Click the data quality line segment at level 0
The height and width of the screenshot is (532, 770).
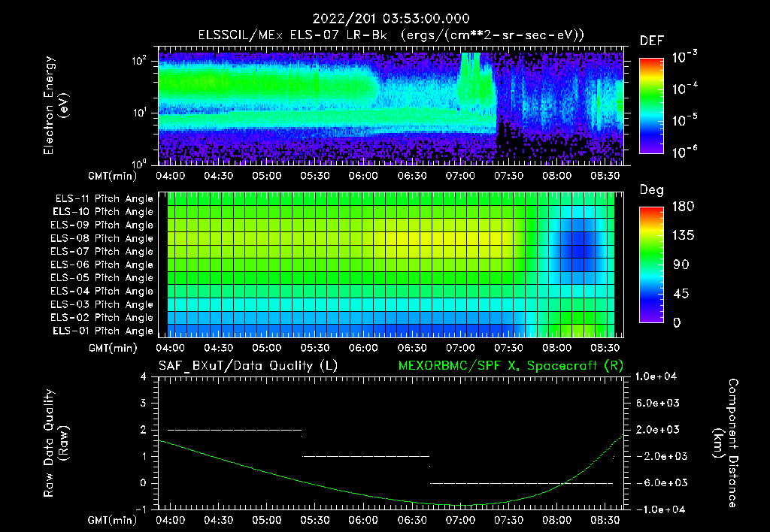(522, 483)
